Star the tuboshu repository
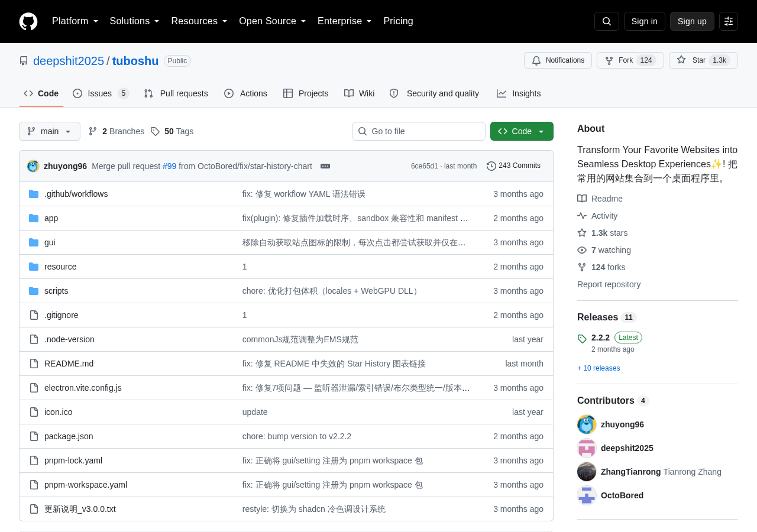The height and width of the screenshot is (532, 757). [703, 60]
